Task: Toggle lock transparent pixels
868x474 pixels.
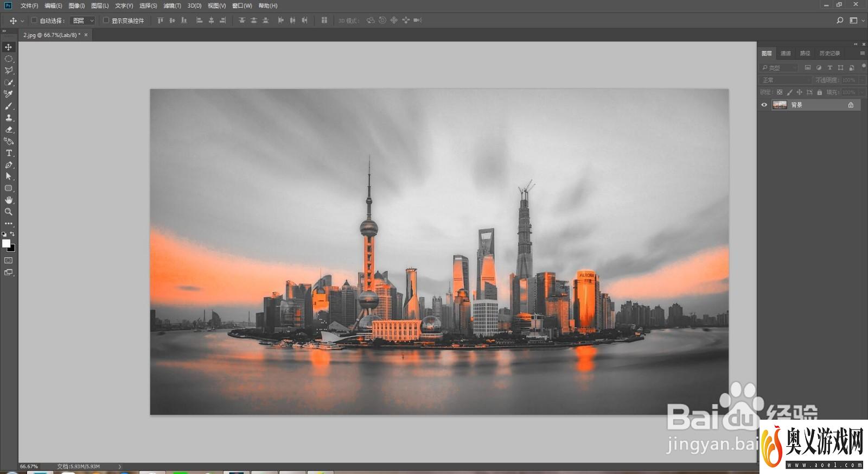Action: (780, 92)
